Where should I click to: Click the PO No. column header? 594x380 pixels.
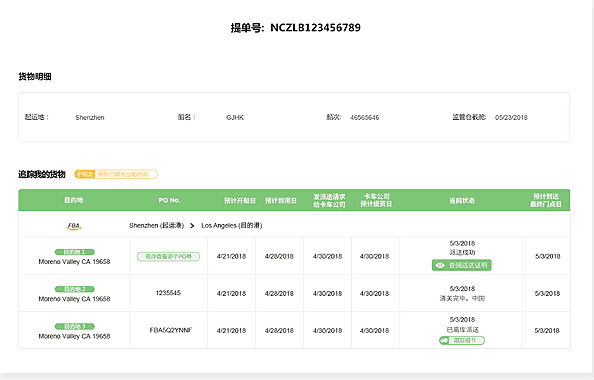169,200
